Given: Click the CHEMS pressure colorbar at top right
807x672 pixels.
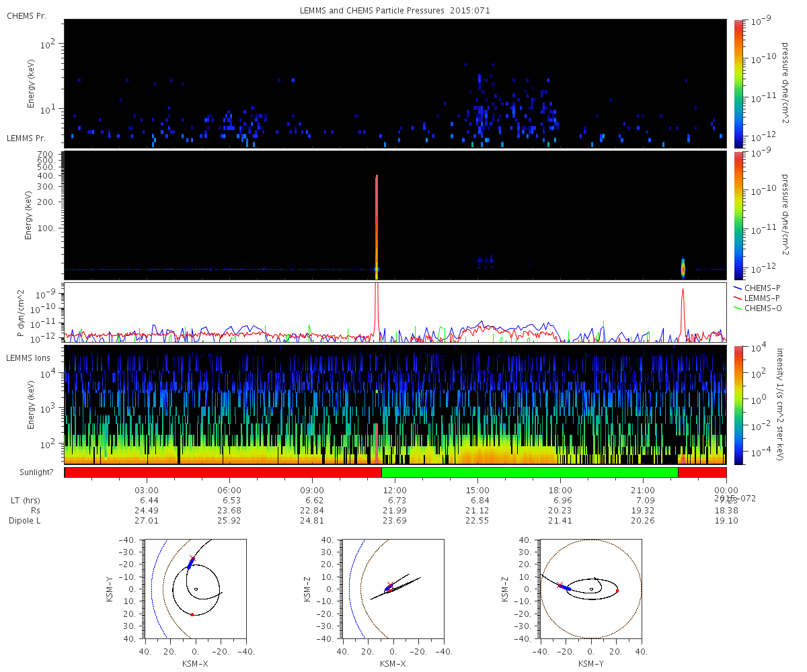Looking at the screenshot, I should 740,83.
